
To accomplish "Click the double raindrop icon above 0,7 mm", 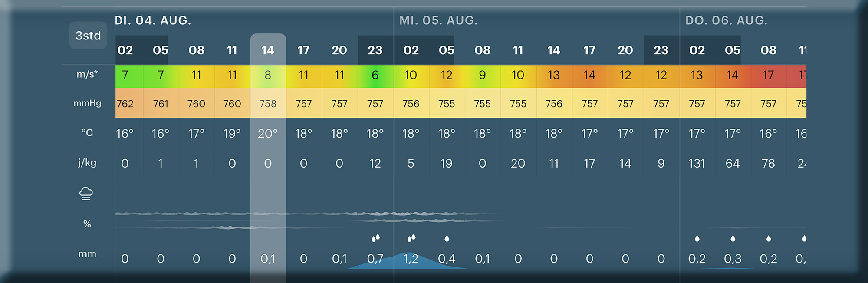I will point(375,238).
